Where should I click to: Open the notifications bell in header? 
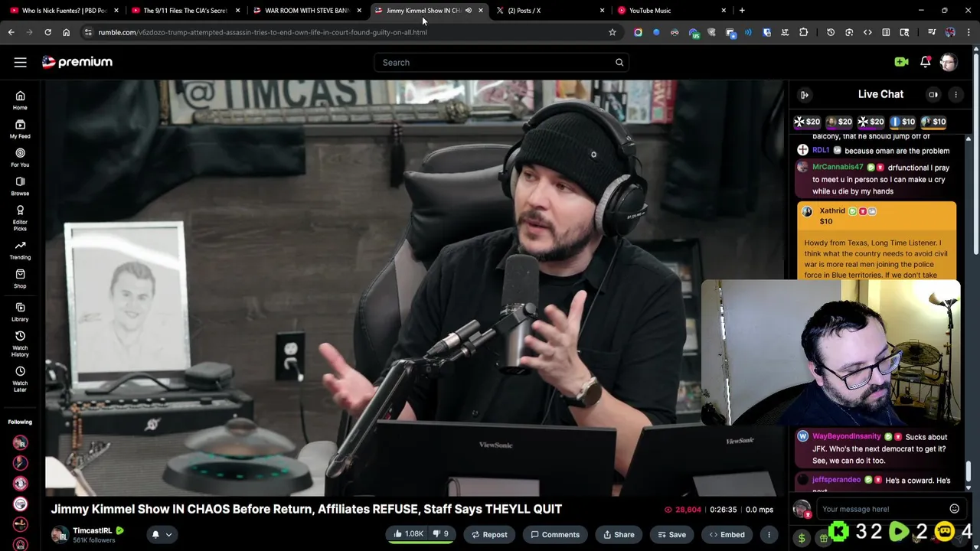point(925,62)
